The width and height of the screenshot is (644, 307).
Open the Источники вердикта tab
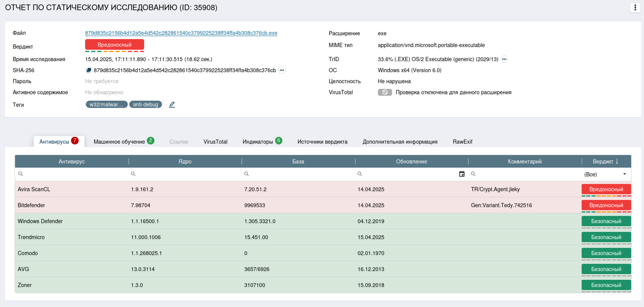coord(322,142)
